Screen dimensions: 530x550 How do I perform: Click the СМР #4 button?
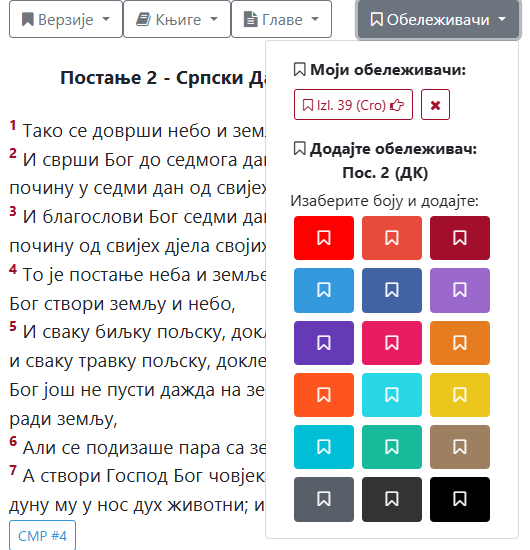(x=42, y=536)
